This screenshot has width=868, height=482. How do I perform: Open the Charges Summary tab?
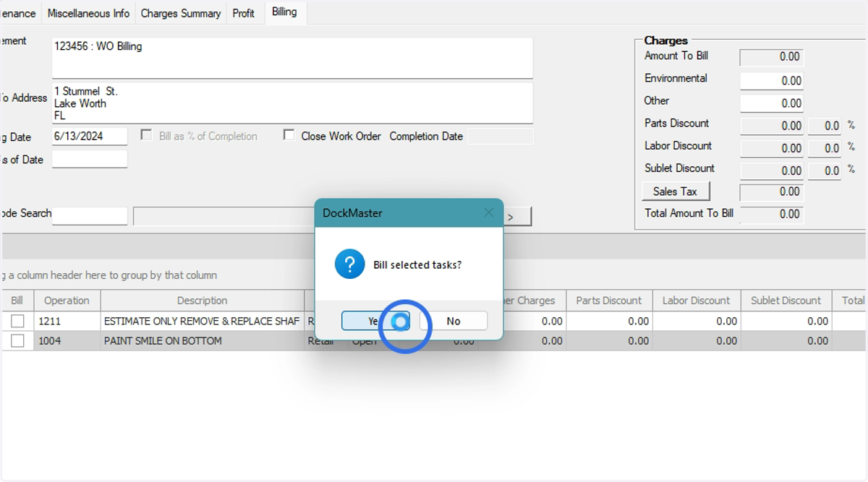pyautogui.click(x=181, y=13)
